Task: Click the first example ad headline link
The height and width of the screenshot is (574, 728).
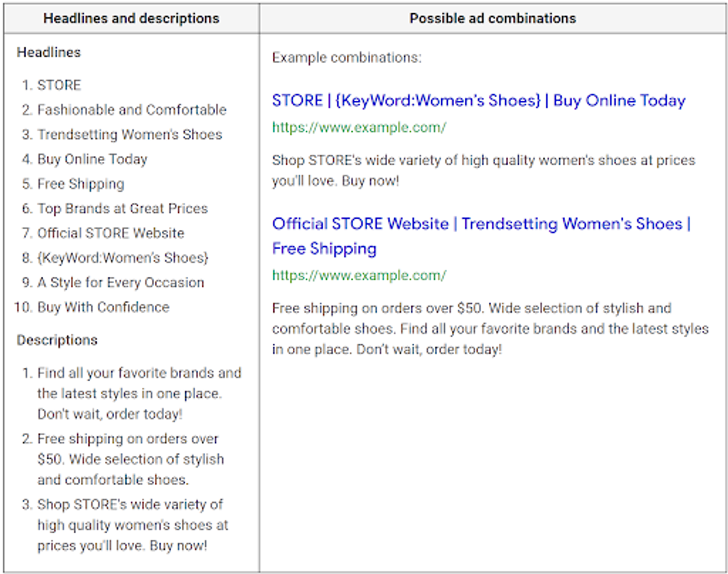Action: point(478,101)
